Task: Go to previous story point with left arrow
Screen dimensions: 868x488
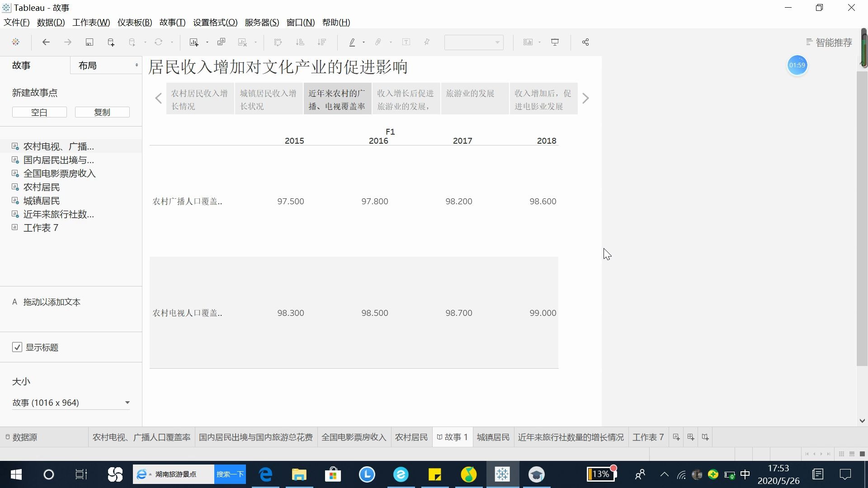Action: [x=158, y=98]
